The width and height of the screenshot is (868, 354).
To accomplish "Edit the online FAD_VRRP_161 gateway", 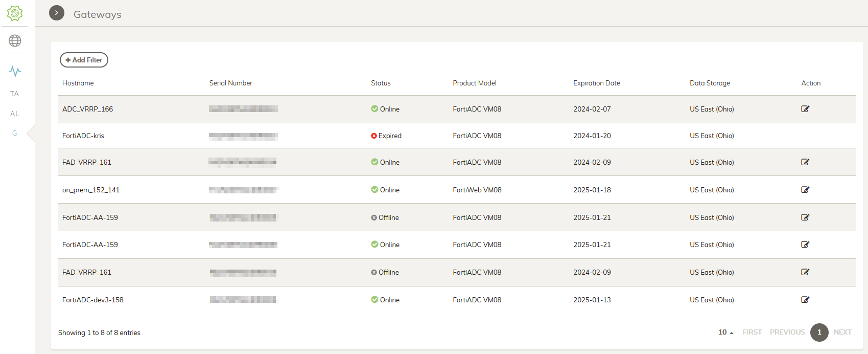I will pyautogui.click(x=805, y=162).
